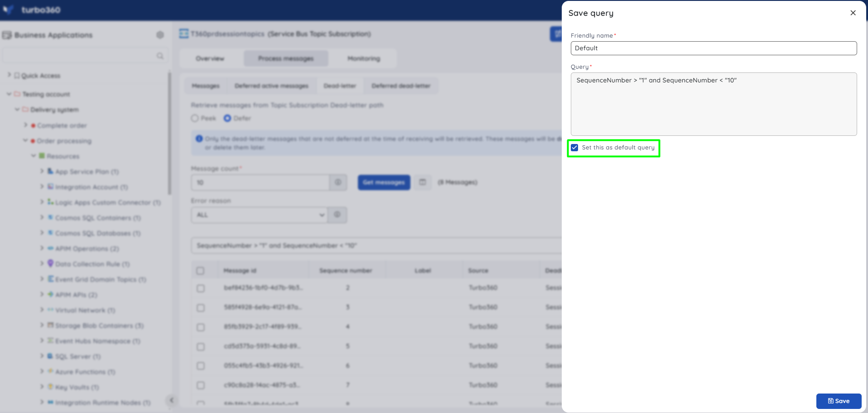868x413 pixels.
Task: Click the turbo360 logo
Action: (32, 10)
